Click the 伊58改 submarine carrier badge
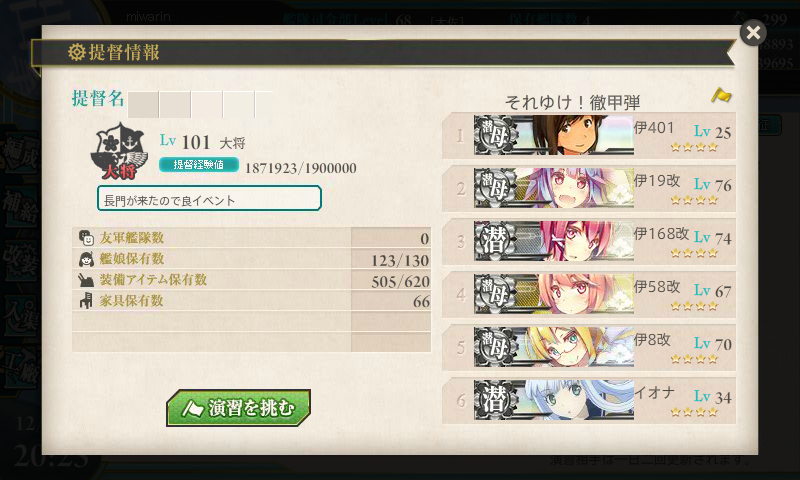The image size is (800, 480). pos(495,294)
